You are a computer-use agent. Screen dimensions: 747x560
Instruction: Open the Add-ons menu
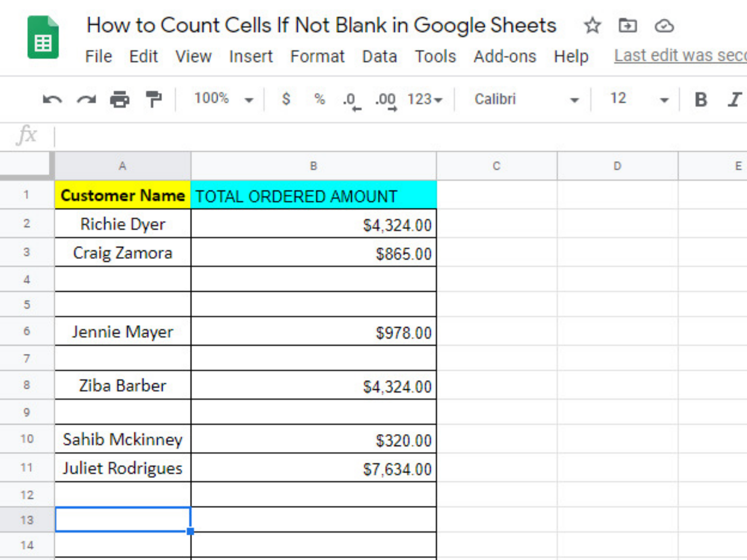pos(505,56)
